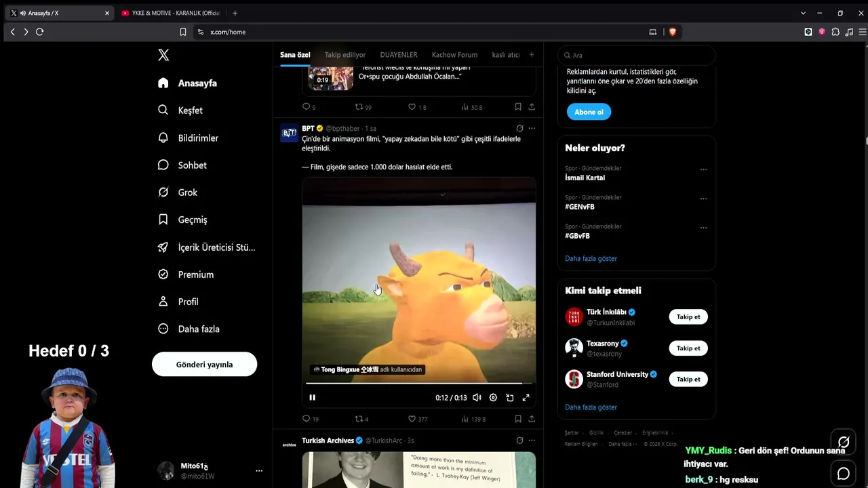Open Keşfet explore page
The image size is (868, 488).
point(180,110)
